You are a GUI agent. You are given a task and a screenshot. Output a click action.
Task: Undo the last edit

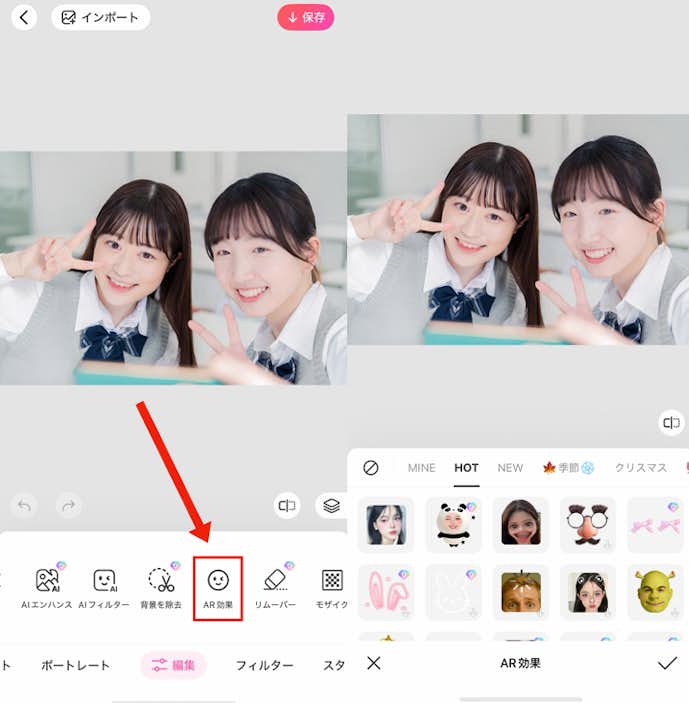tap(24, 506)
